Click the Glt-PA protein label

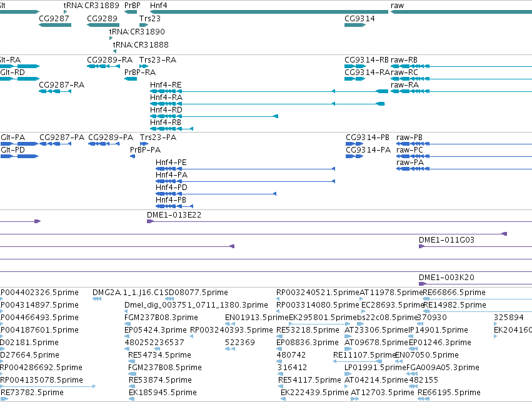click(x=13, y=138)
